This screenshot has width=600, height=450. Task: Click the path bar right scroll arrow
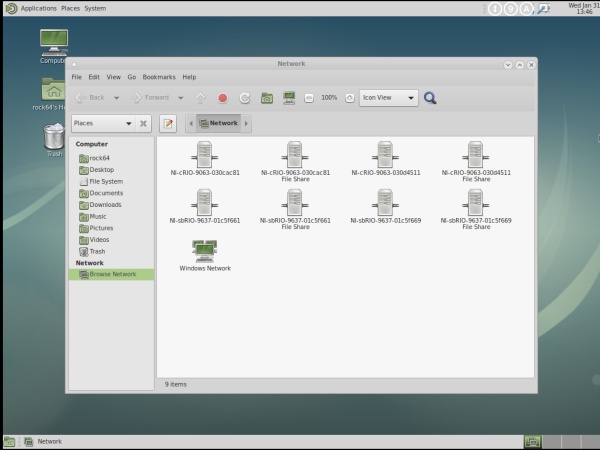click(246, 124)
